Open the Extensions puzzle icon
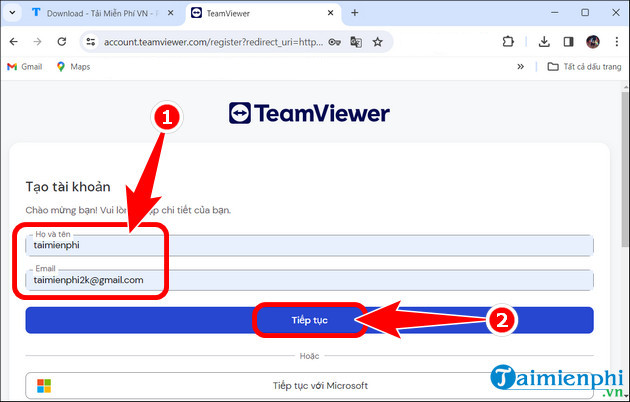The height and width of the screenshot is (402, 630). [x=508, y=41]
